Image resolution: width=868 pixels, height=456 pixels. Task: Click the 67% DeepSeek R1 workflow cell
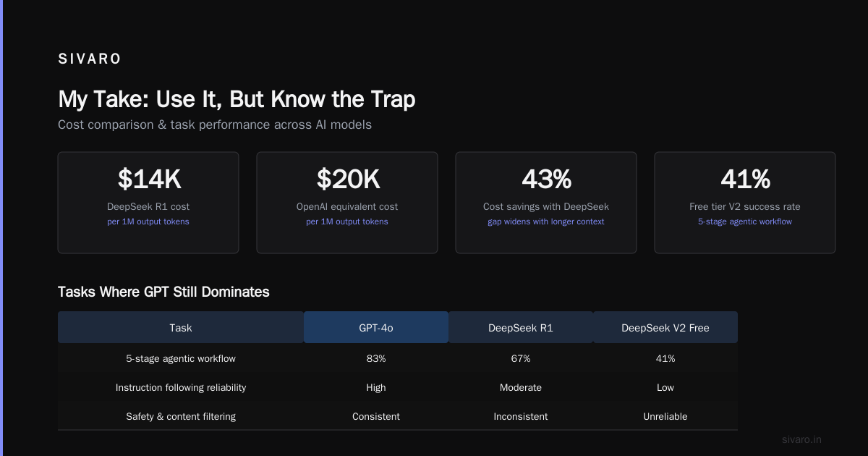pos(521,358)
